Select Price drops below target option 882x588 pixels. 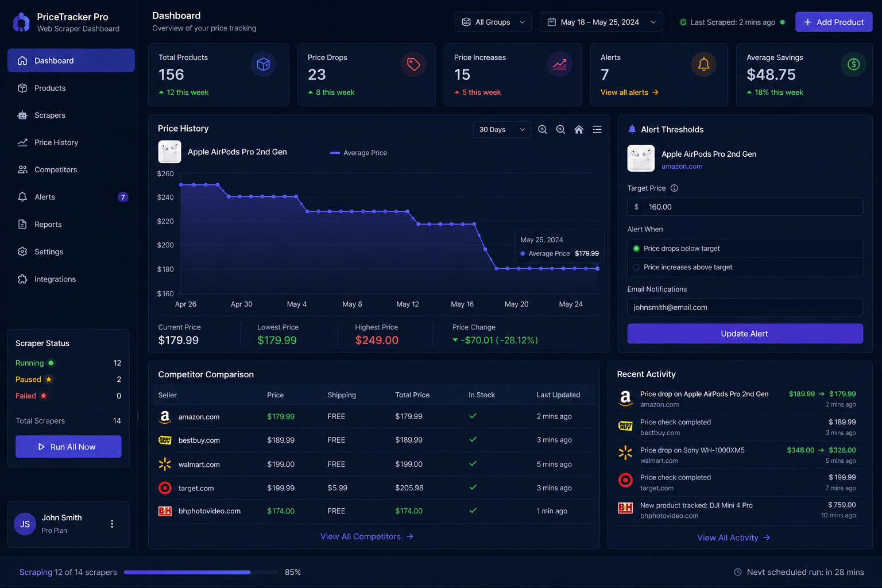point(745,249)
